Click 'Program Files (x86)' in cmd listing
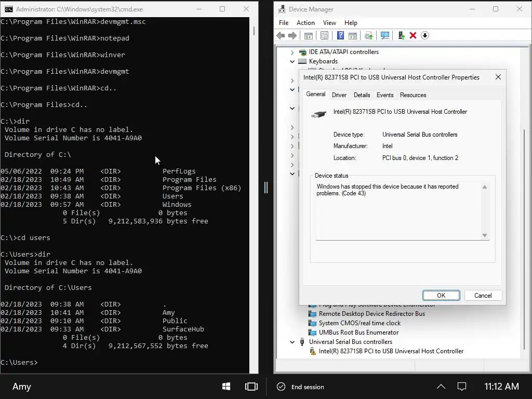 pos(202,188)
